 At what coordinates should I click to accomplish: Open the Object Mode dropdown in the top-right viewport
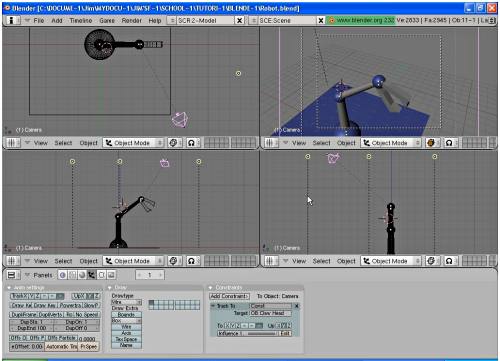(x=390, y=143)
